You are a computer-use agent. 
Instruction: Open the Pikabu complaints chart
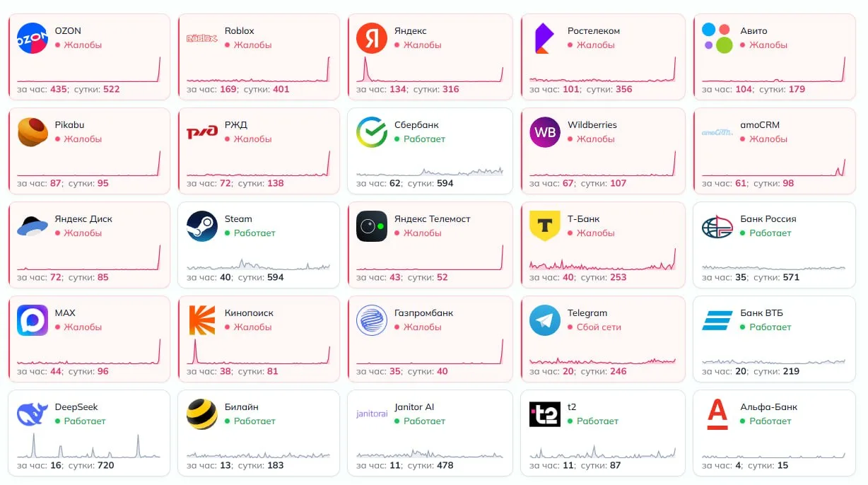[x=89, y=163]
